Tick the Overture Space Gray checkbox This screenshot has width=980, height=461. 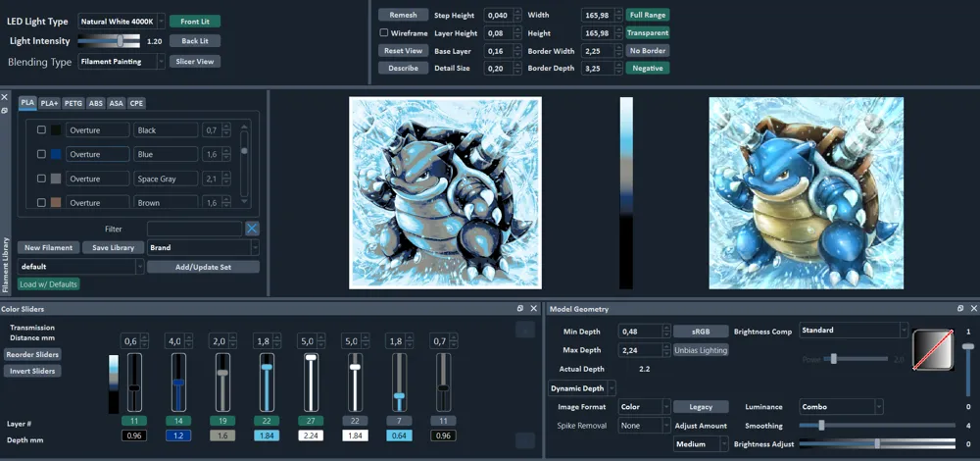[x=41, y=179]
